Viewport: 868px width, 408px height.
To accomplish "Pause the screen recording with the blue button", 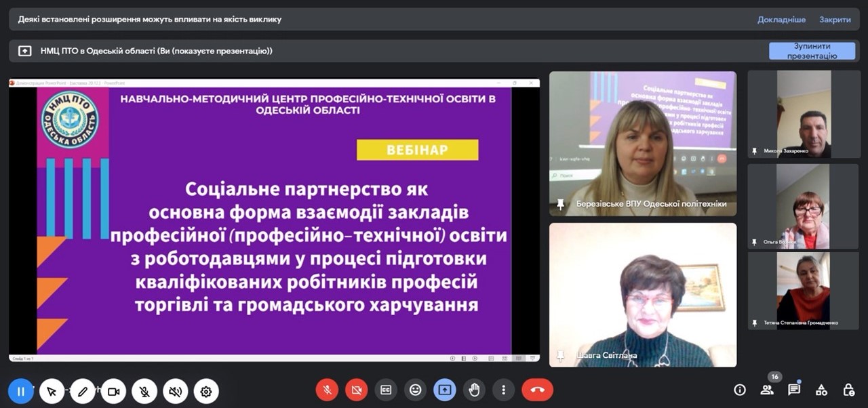I will pos(20,391).
